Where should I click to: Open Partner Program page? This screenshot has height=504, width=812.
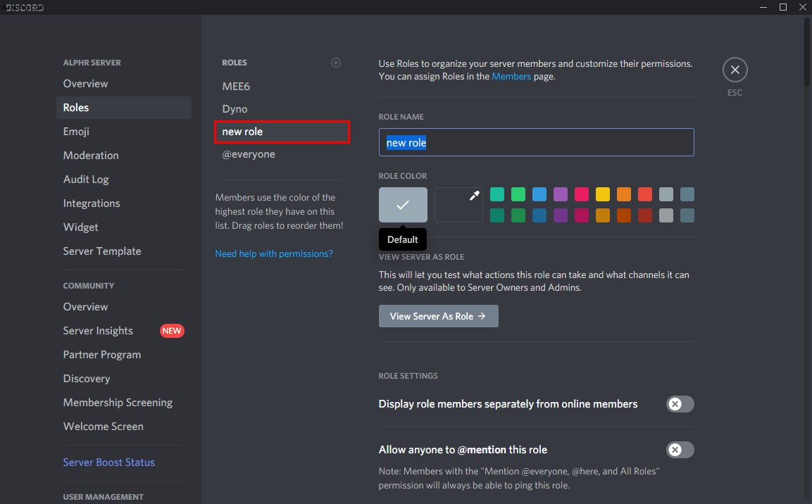(x=124, y=355)
